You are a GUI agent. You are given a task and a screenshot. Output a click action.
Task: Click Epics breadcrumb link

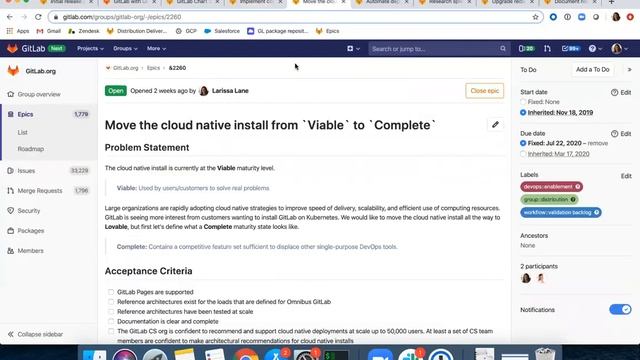point(153,68)
